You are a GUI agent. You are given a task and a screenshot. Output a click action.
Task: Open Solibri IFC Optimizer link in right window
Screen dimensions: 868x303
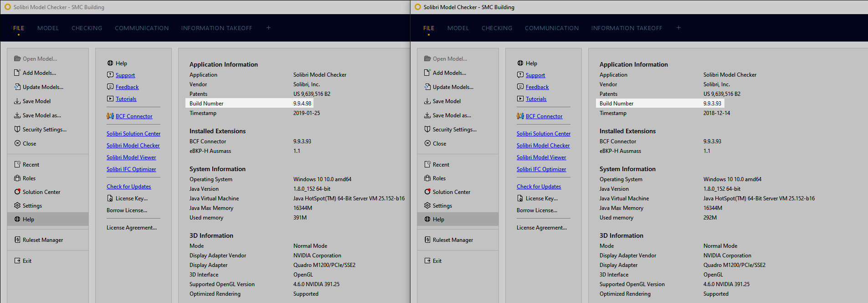tap(541, 169)
